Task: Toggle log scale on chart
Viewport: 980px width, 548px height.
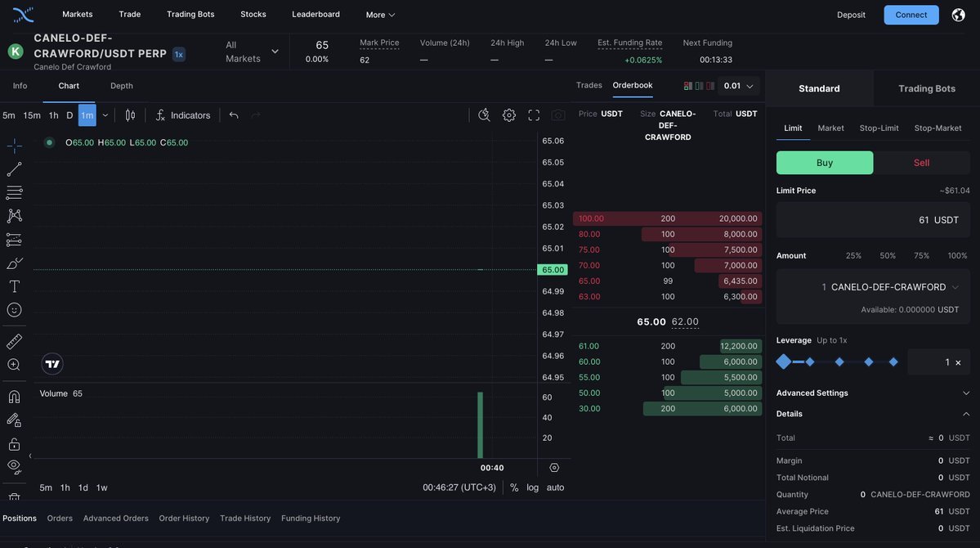Action: click(532, 487)
